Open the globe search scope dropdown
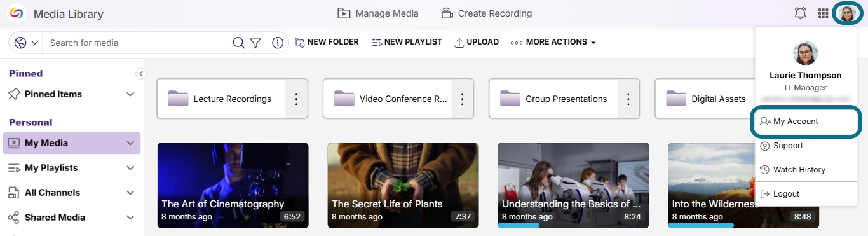868x236 pixels. [x=27, y=43]
